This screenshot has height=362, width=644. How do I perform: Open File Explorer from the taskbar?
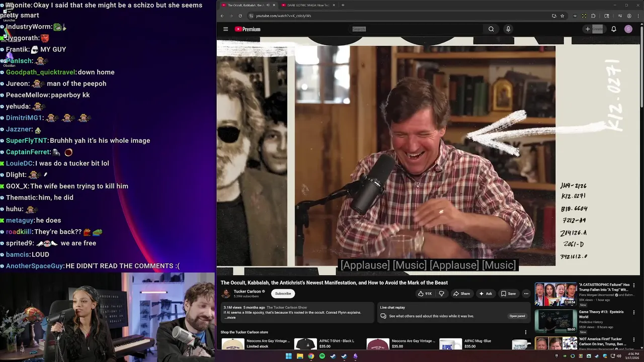pos(300,356)
